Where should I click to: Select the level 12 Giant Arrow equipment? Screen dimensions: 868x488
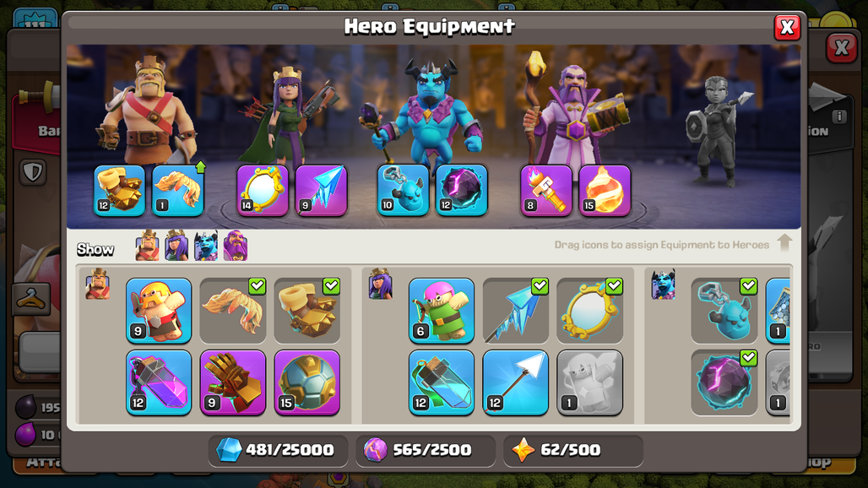(x=515, y=382)
